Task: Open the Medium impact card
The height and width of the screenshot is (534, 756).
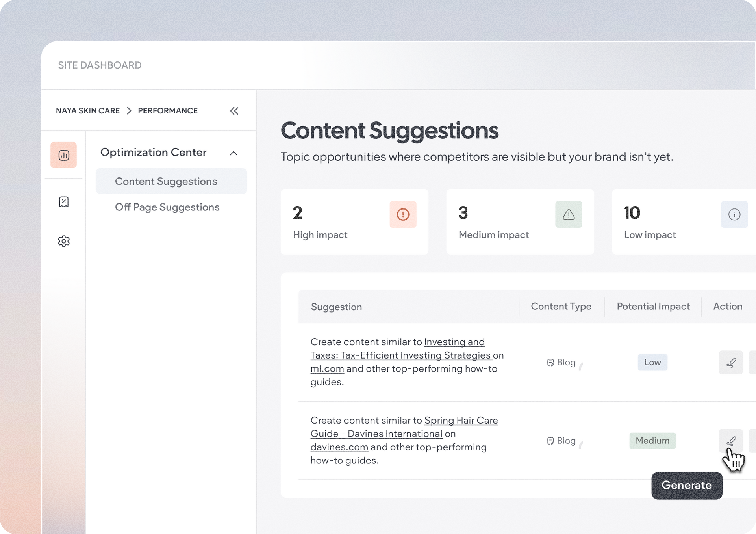Action: 520,222
